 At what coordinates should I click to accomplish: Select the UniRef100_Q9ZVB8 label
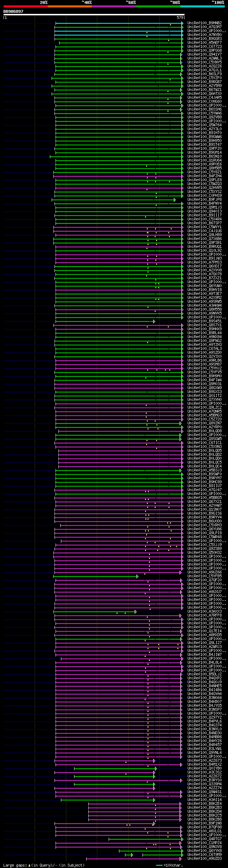coord(204,117)
